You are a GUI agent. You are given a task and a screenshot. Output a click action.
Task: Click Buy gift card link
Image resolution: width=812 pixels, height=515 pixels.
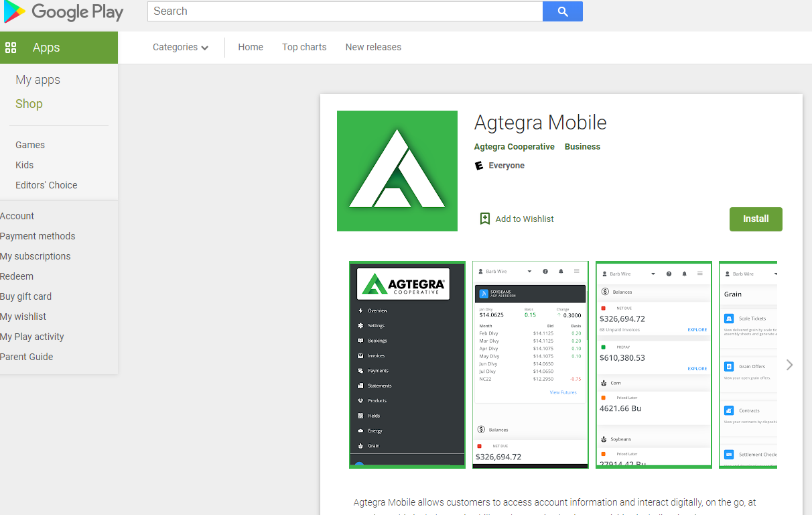[x=25, y=296]
